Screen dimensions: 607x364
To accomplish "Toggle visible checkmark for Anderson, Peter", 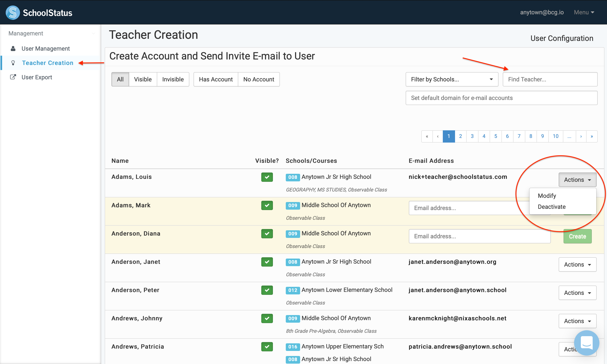I will tap(267, 290).
